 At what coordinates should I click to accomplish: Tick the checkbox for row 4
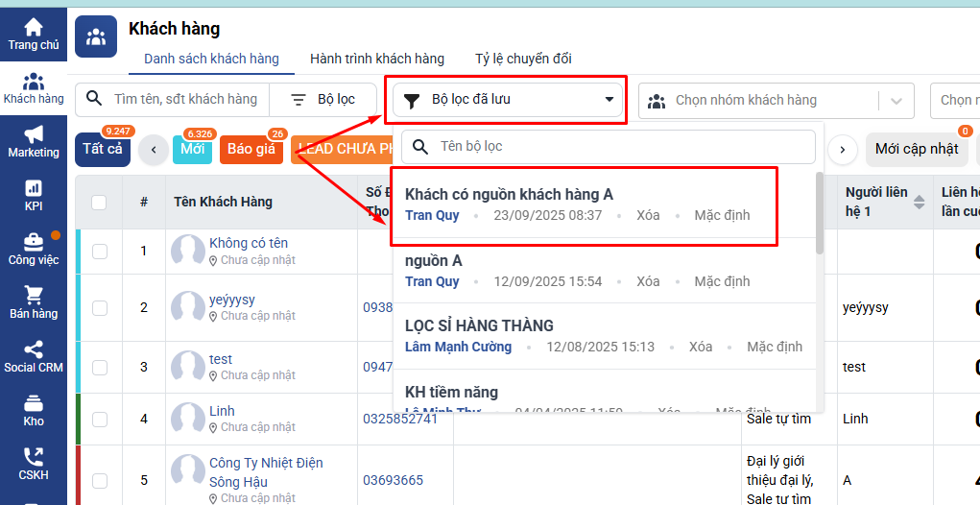coord(100,419)
